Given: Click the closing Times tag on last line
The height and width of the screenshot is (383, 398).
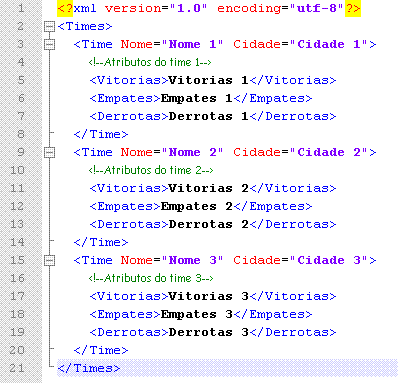Looking at the screenshot, I should click(88, 368).
